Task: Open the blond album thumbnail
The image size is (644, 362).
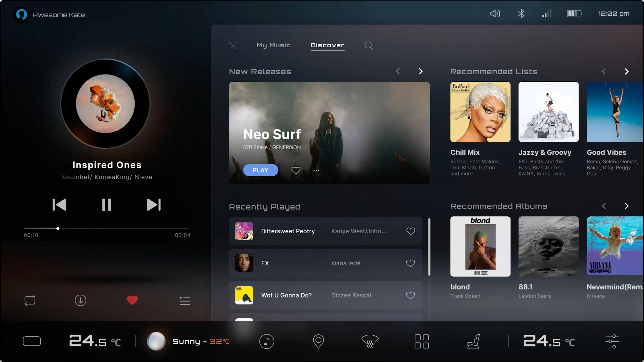Action: pos(480,246)
